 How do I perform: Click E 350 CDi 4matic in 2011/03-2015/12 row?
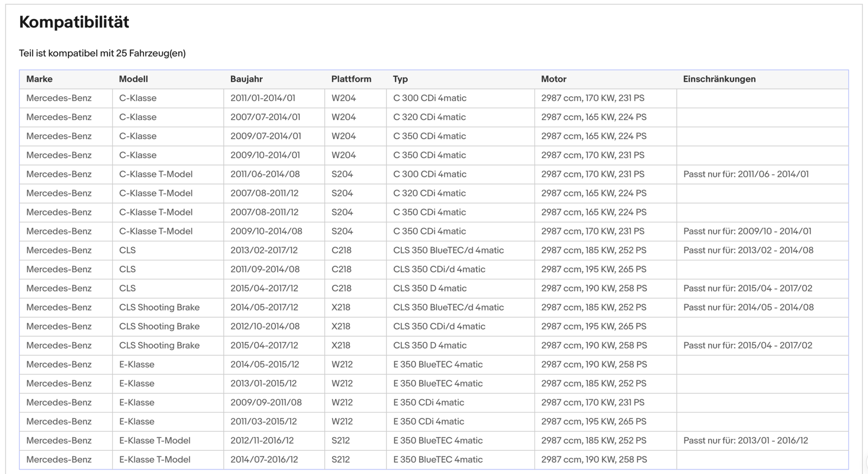tap(428, 421)
